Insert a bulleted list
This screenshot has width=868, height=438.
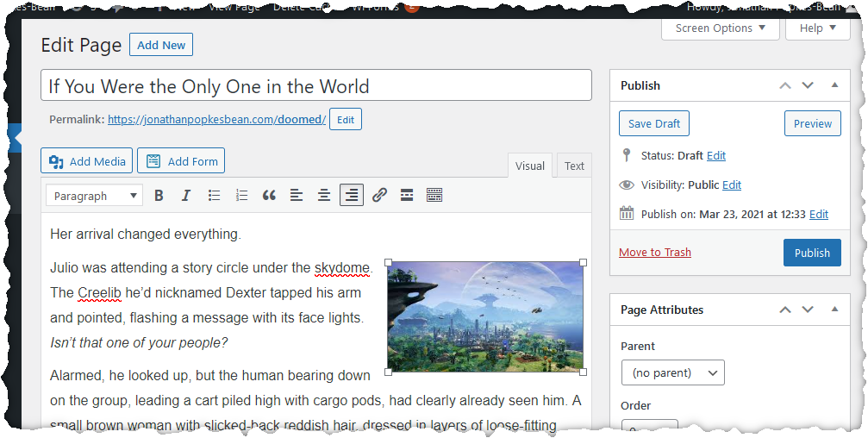point(215,196)
